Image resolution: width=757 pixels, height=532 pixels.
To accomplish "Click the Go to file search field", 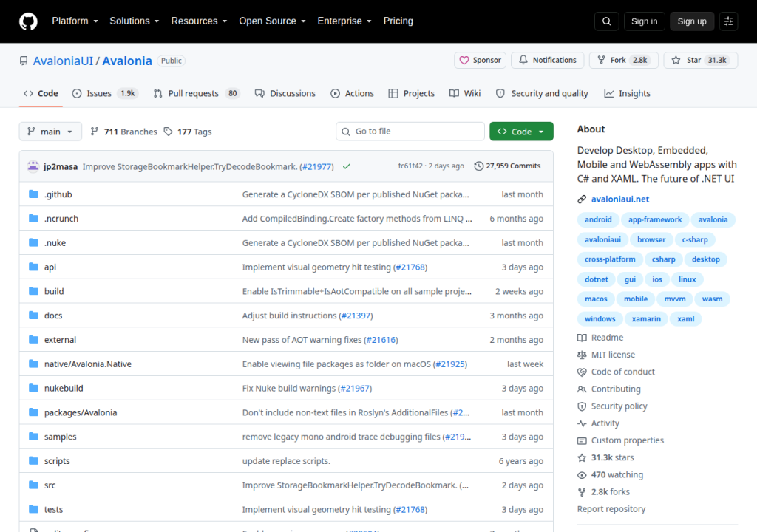I will click(410, 132).
